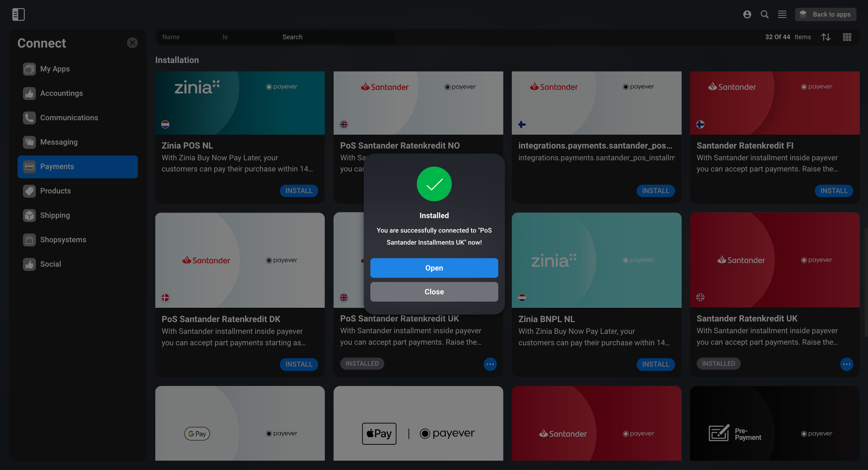Screen dimensions: 868x470
Task: Focus the Search input field
Action: pos(336,37)
